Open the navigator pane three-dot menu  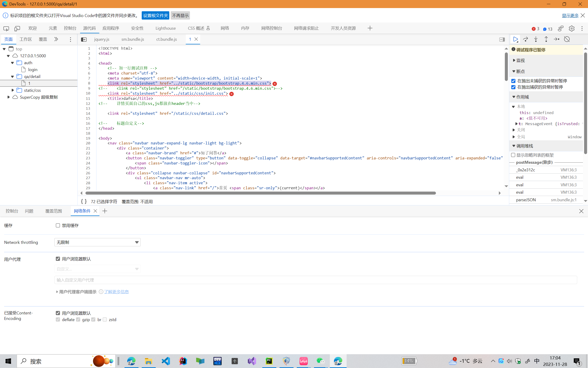[x=71, y=39]
